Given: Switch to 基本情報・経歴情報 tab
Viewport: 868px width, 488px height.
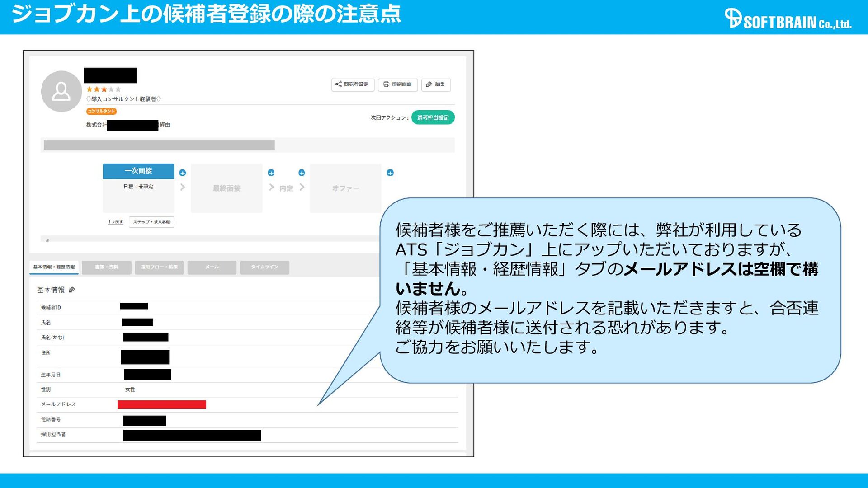Looking at the screenshot, I should tap(54, 267).
